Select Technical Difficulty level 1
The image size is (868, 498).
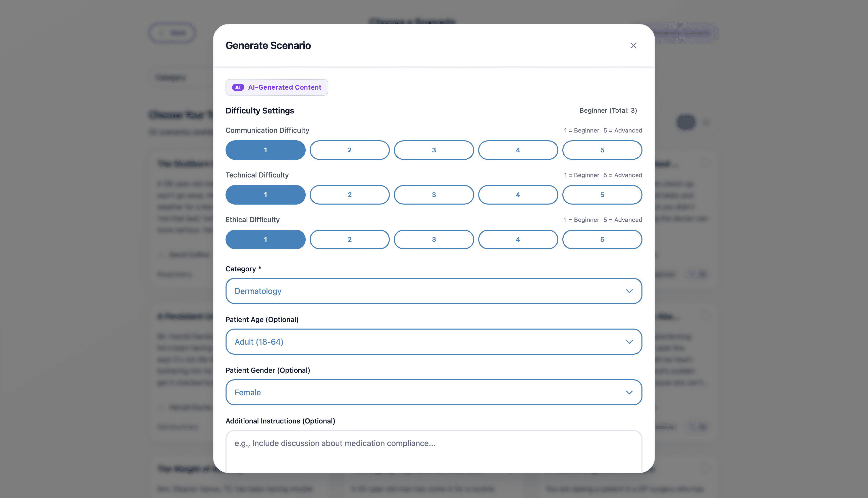tap(265, 195)
